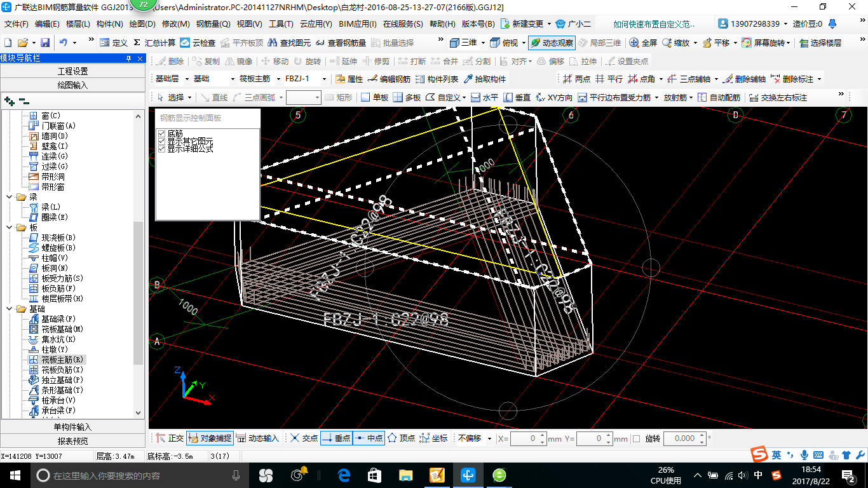Click the navigation tree vertical scrollbar
This screenshot has width=868, height=488.
click(139, 292)
